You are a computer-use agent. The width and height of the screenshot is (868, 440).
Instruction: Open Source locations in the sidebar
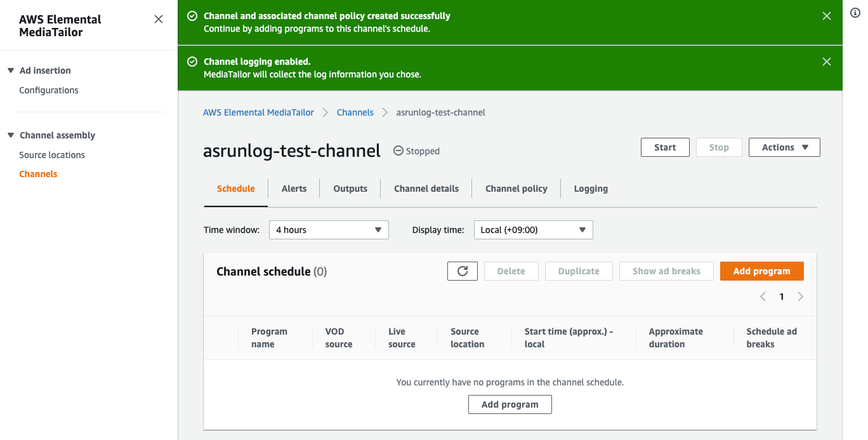tap(52, 155)
